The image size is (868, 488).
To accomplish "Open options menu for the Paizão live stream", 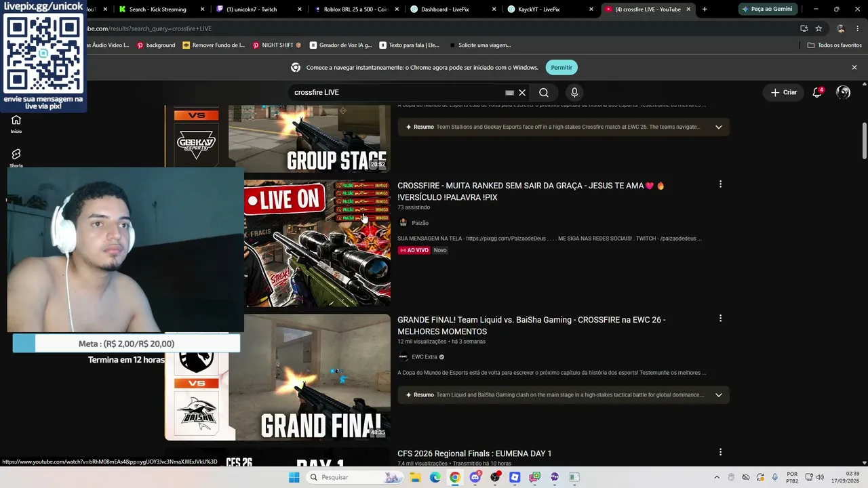I will pyautogui.click(x=720, y=184).
